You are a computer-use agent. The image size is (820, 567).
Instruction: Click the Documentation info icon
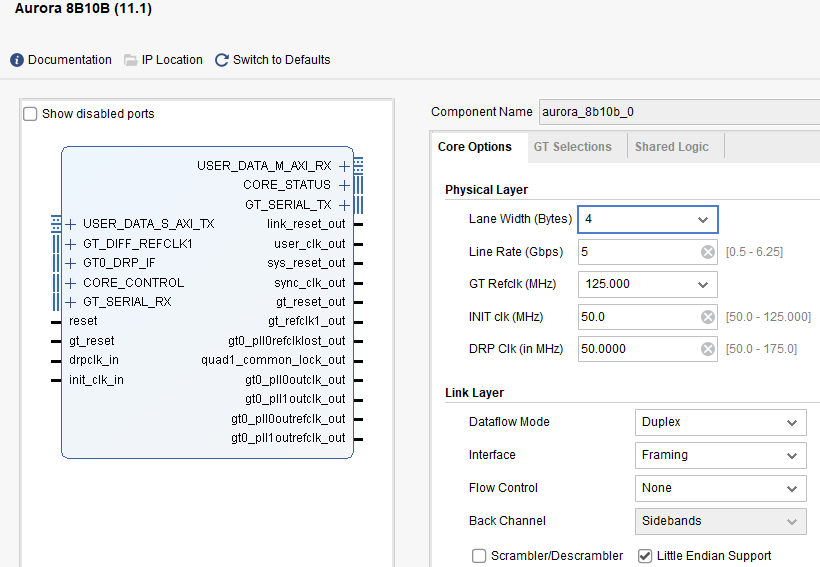(17, 60)
